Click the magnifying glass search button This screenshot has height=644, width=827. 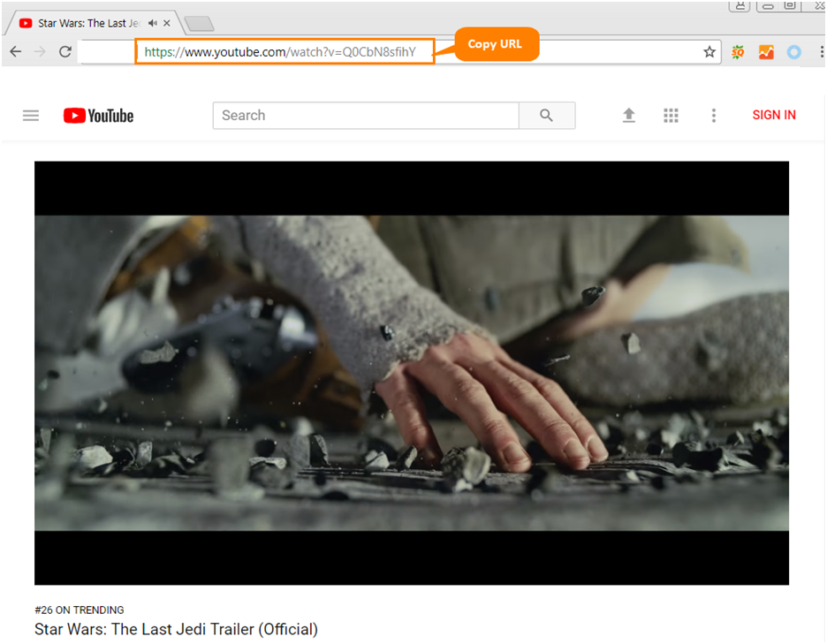pyautogui.click(x=547, y=116)
